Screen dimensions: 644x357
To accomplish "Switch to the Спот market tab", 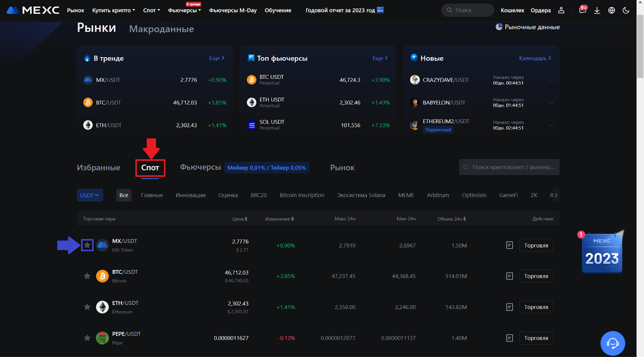I will (150, 168).
